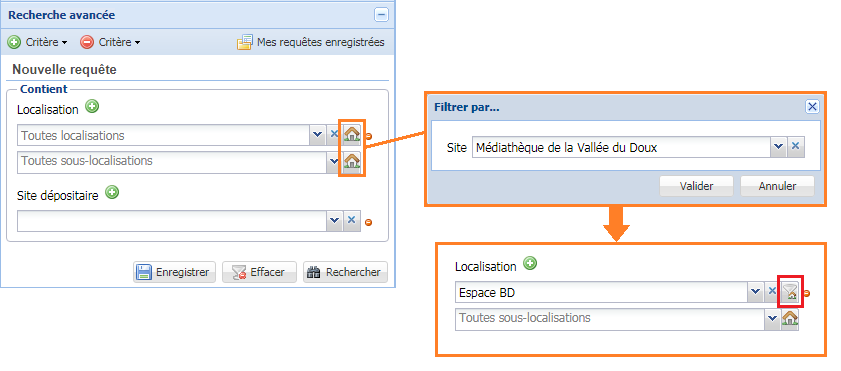This screenshot has width=841, height=371.
Task: Open Mes requêtes enregistrées
Action: pyautogui.click(x=311, y=42)
